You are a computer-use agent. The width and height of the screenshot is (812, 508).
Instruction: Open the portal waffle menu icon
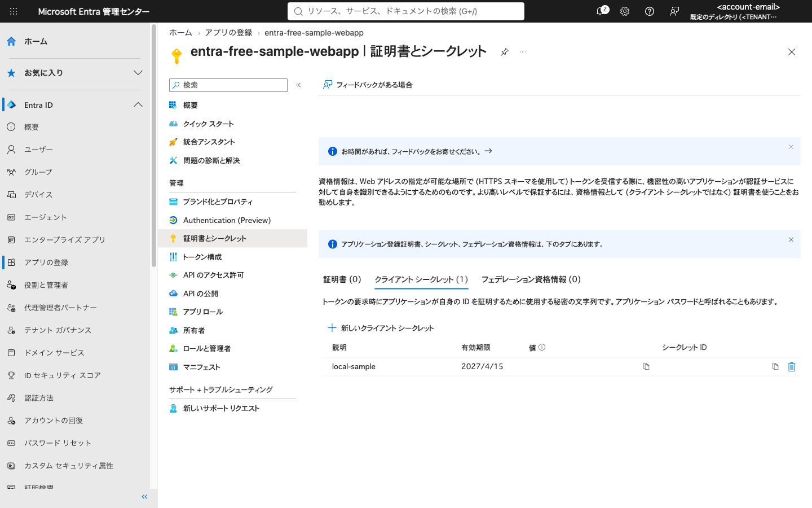click(x=14, y=11)
